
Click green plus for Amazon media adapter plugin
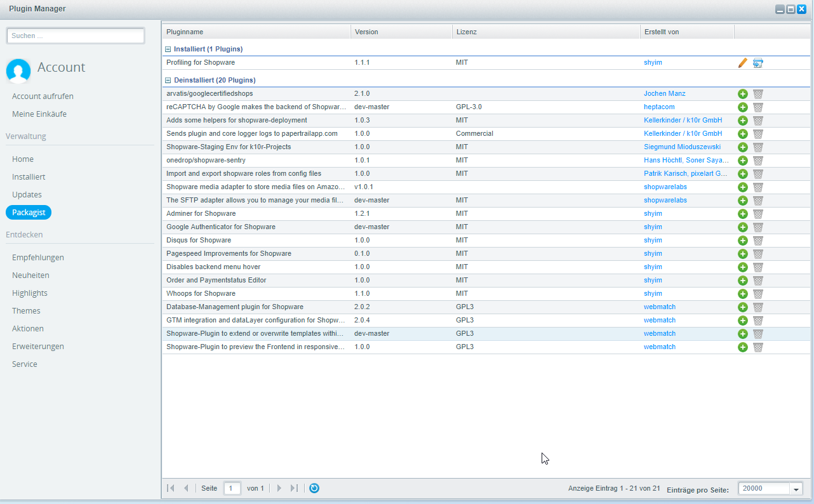[743, 187]
